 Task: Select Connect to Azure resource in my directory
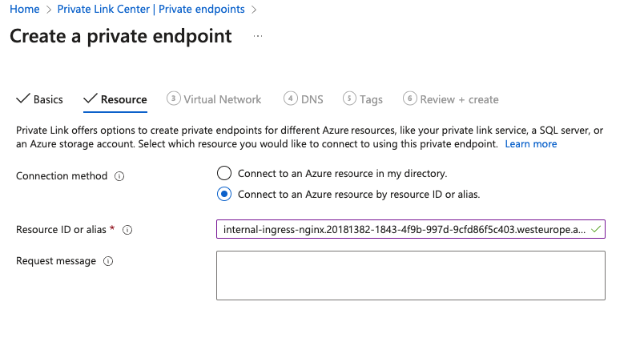click(x=224, y=173)
